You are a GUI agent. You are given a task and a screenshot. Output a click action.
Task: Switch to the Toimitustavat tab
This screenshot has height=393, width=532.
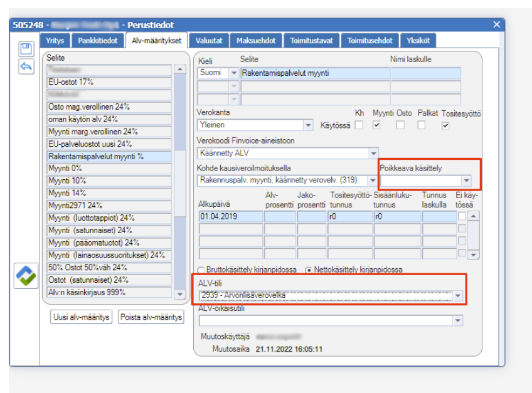point(311,41)
